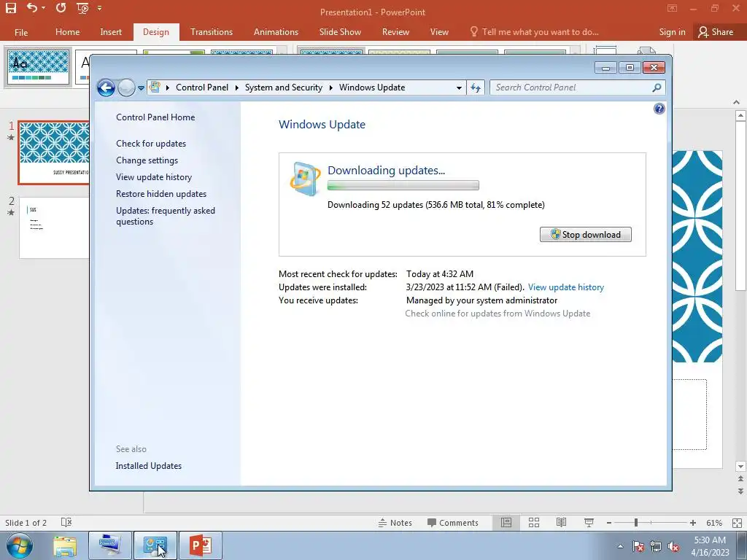Click the zoom slider handle

635,523
